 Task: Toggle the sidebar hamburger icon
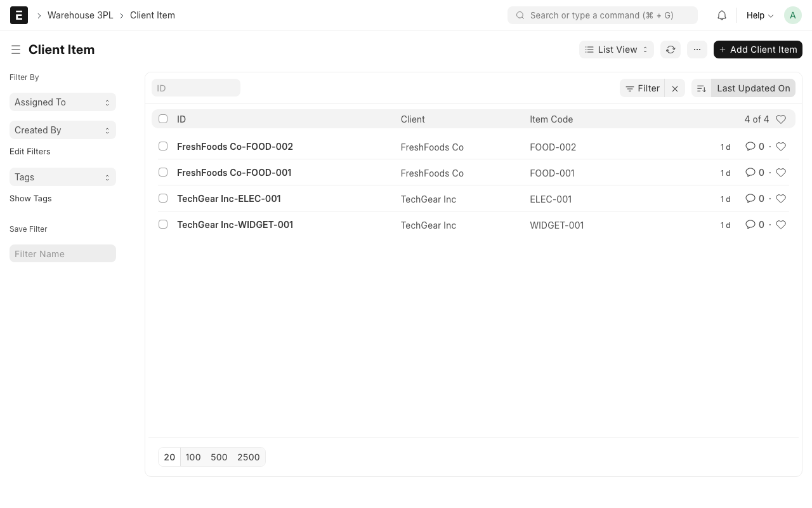coord(16,50)
